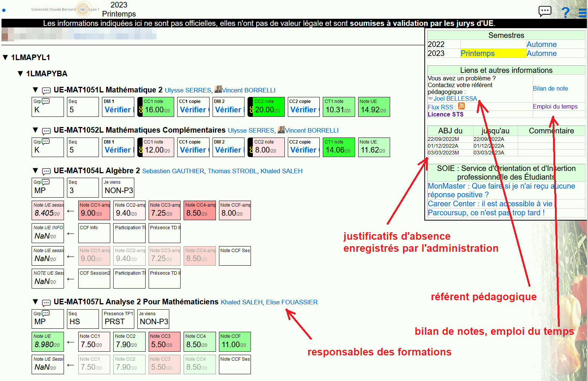This screenshot has height=381, width=588.
Task: Click comment bubble beside UE-MAT1051L Mathématique 2 title
Action: pos(46,91)
